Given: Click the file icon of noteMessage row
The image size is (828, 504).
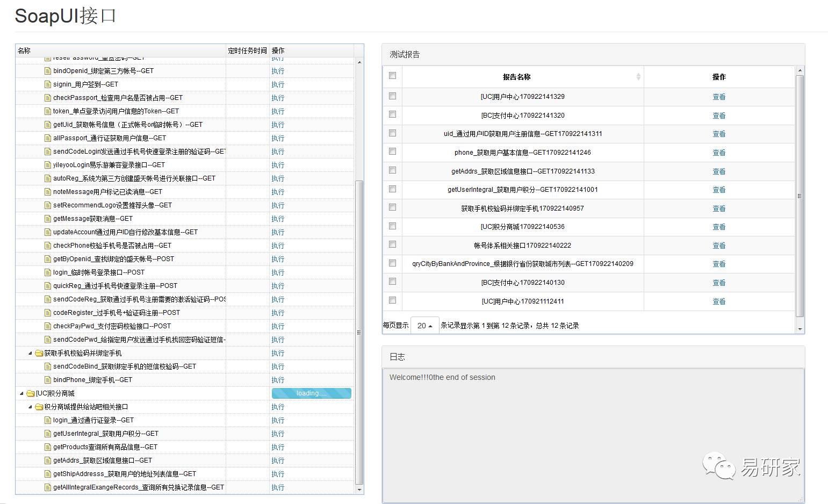Looking at the screenshot, I should [x=48, y=192].
